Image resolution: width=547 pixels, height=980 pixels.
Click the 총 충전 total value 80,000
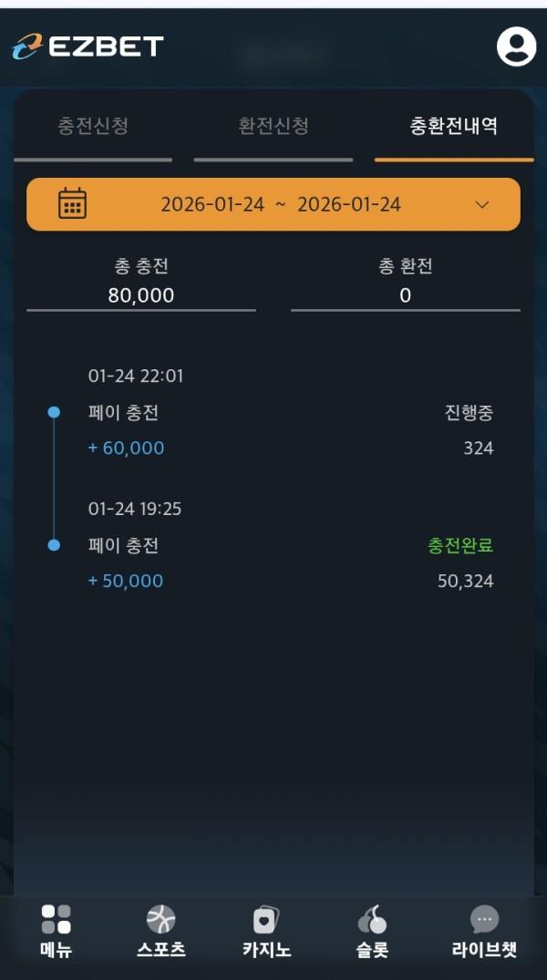click(x=141, y=295)
